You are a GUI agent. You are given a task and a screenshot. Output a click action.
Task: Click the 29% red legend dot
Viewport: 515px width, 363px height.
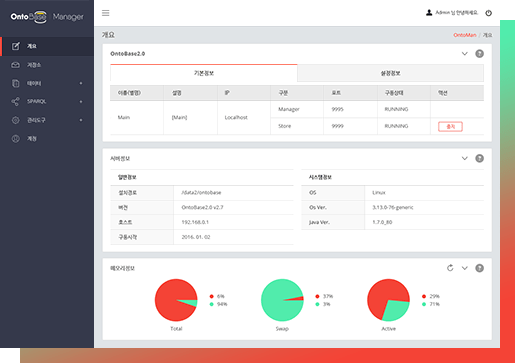(424, 296)
